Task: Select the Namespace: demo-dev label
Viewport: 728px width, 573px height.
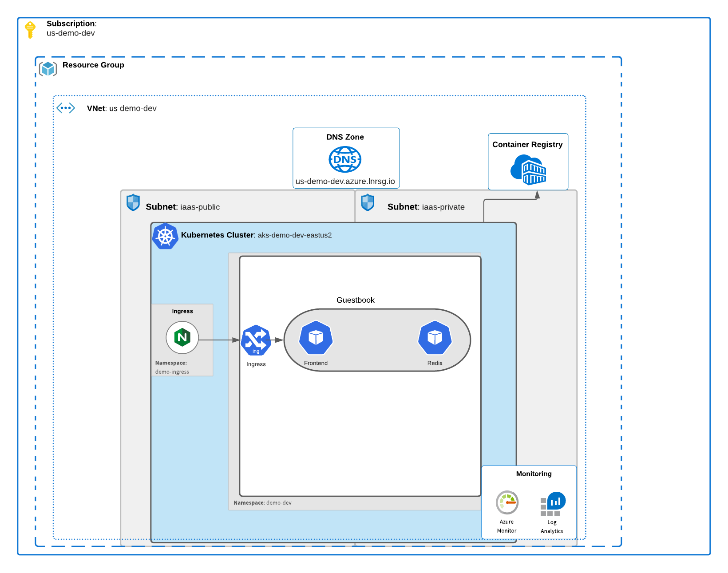Action: click(263, 503)
